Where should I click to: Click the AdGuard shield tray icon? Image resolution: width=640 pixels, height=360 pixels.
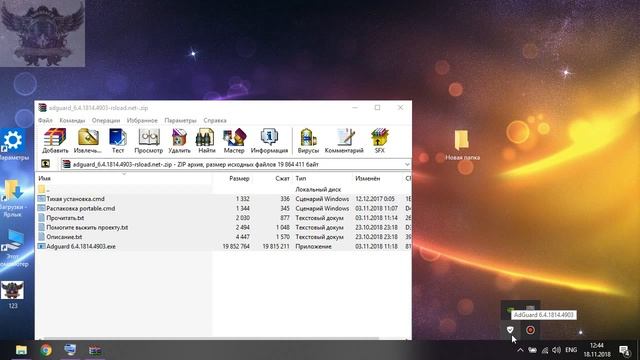[x=510, y=329]
